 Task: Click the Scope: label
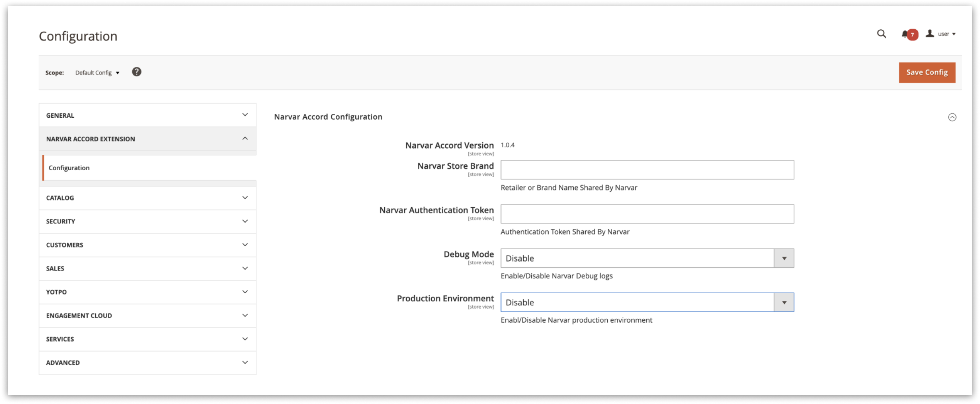pyautogui.click(x=54, y=73)
